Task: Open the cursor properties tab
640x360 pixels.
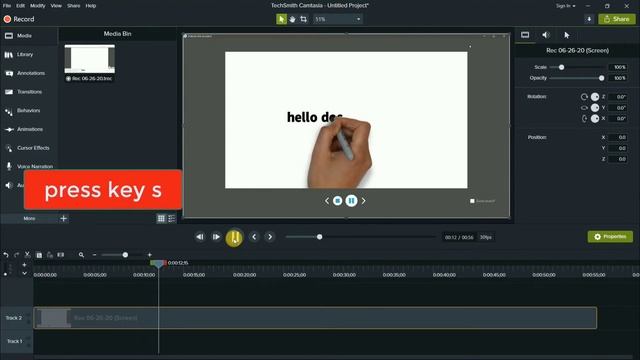Action: point(567,35)
